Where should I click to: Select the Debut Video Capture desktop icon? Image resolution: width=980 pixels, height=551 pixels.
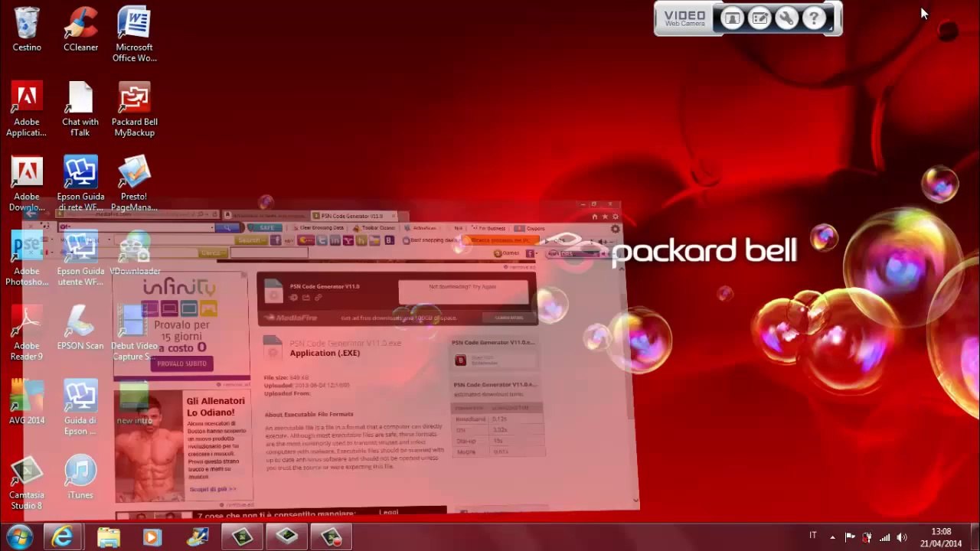click(x=134, y=334)
